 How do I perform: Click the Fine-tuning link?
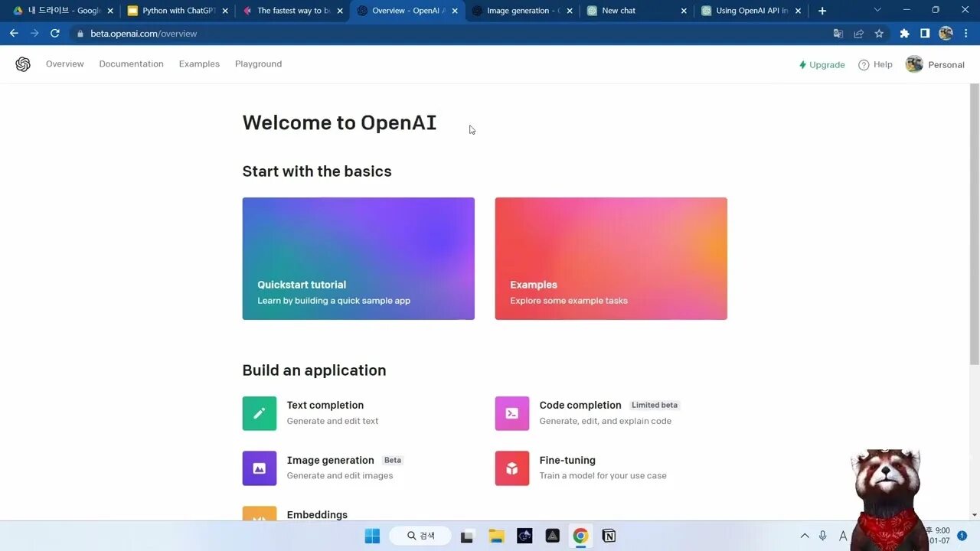(567, 460)
